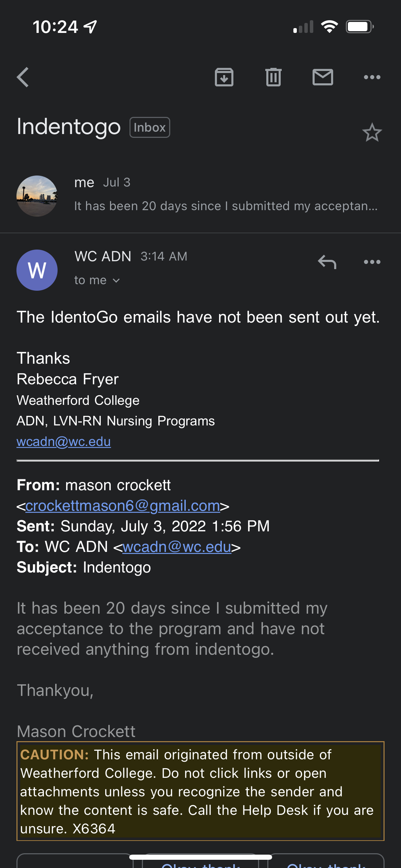Image resolution: width=401 pixels, height=868 pixels.
Task: Star the Indentogo conversation
Action: [x=372, y=132]
